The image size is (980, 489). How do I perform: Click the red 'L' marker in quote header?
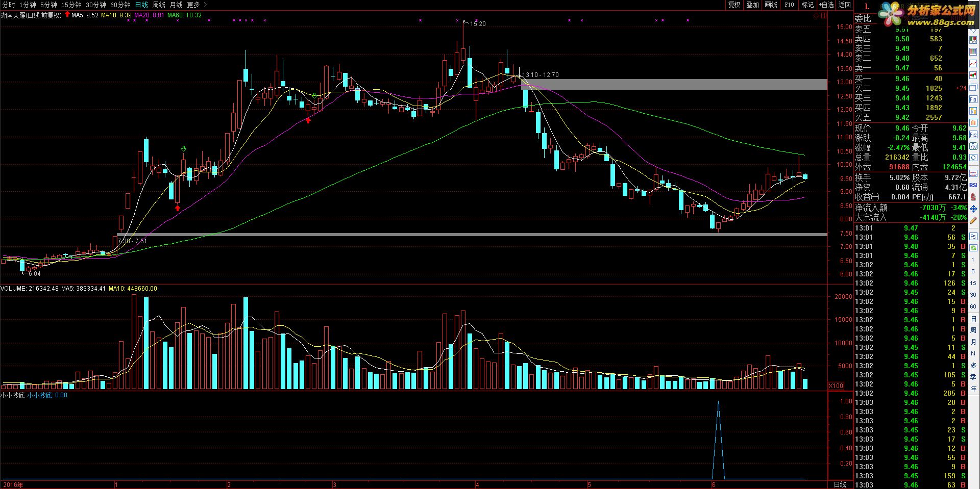867,7
